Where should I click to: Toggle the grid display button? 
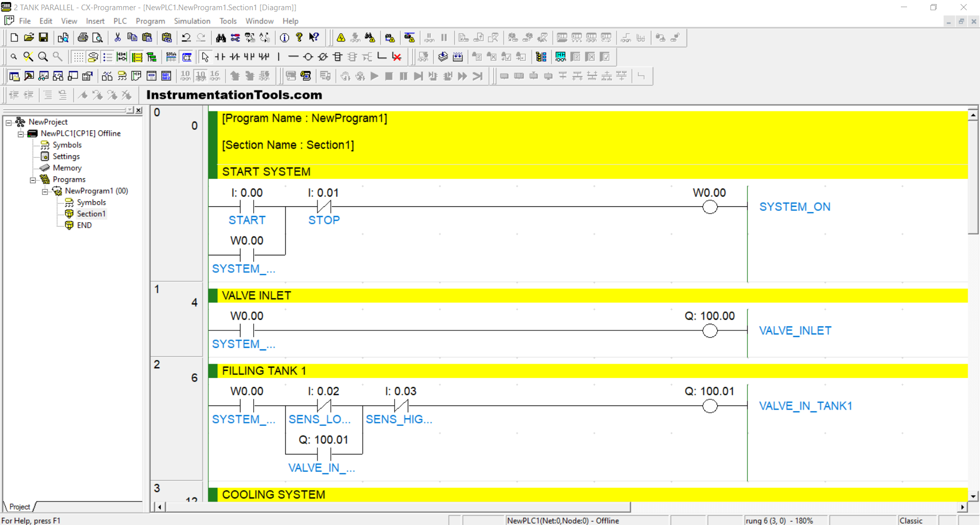point(78,57)
